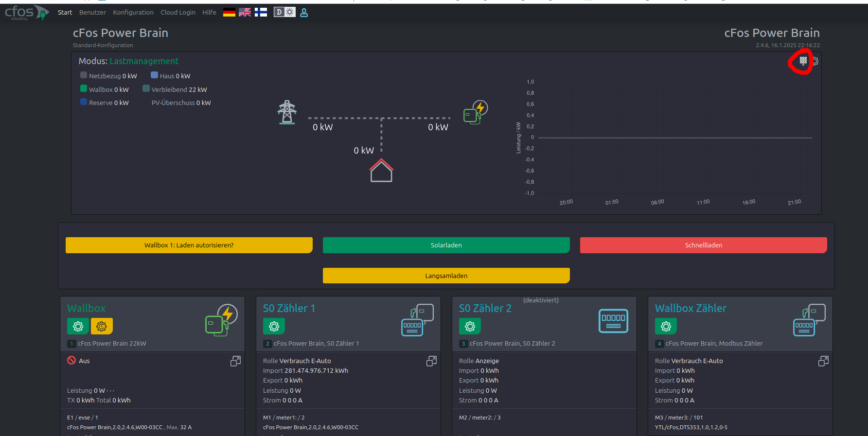Screen dimensions: 868x436
Task: Open S0 Zähler 1 settings gear
Action: [x=274, y=326]
